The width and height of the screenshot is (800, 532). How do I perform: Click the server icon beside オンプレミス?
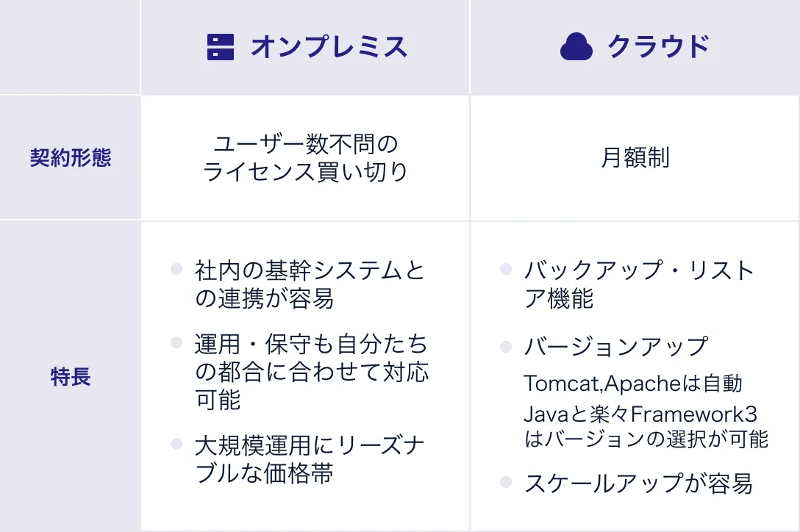[221, 47]
